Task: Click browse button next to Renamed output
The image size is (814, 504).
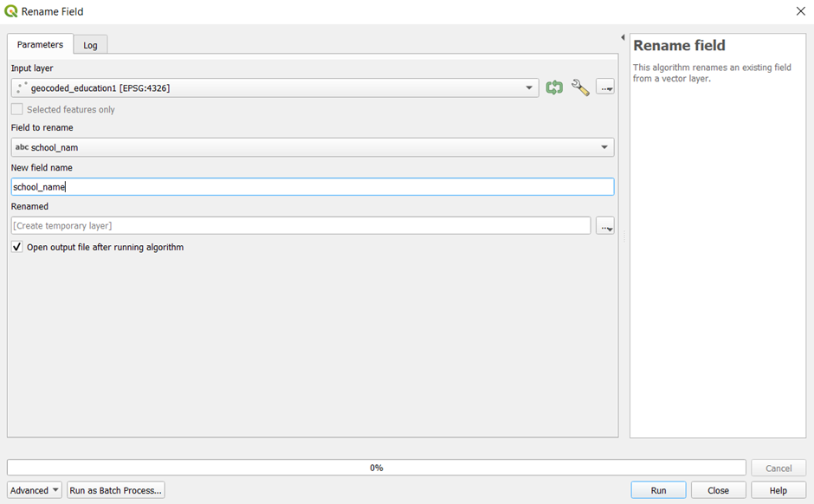Action: [604, 226]
